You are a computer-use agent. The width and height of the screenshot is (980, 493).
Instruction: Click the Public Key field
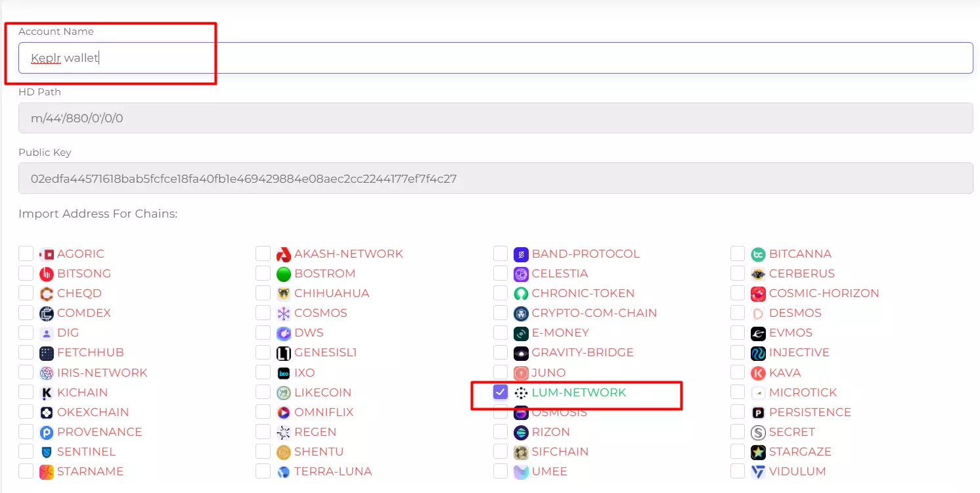[496, 178]
